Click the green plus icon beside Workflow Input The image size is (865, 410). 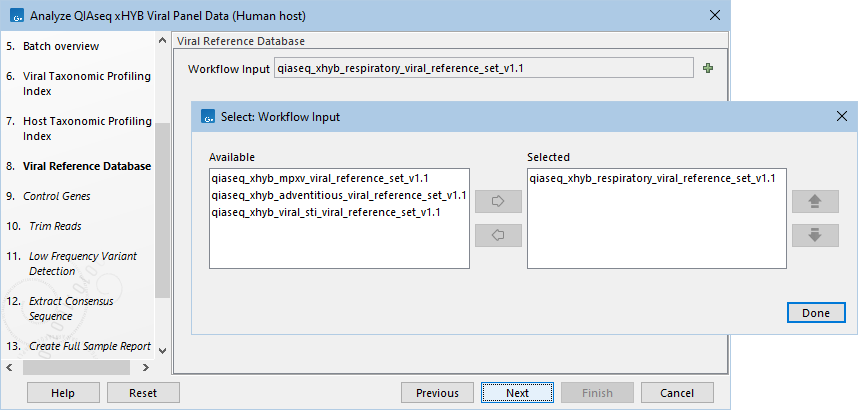point(708,69)
